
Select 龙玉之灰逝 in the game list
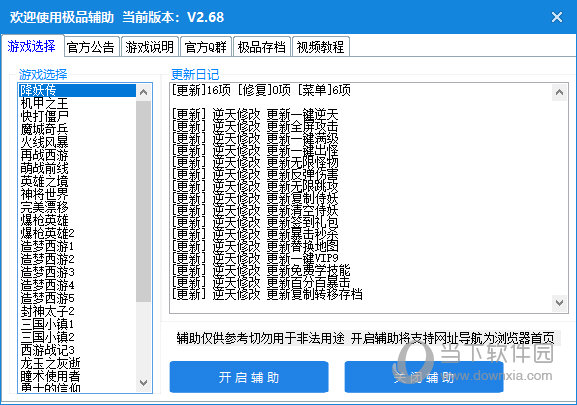77,363
